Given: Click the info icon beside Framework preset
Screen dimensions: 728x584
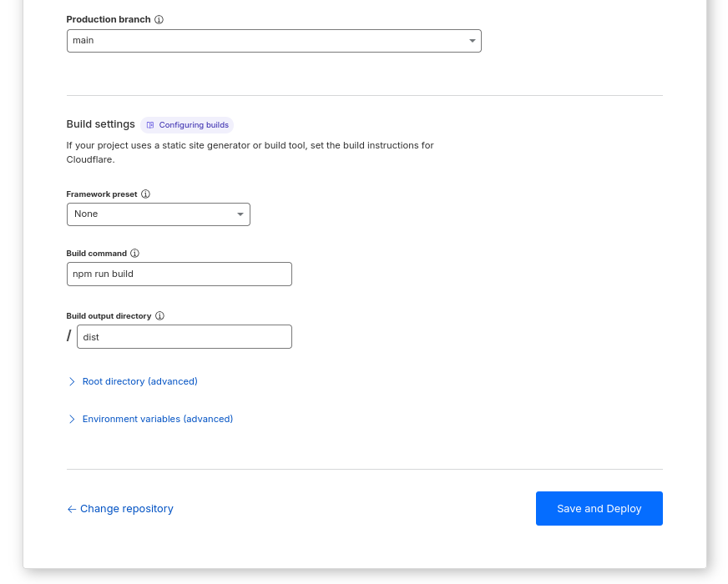Looking at the screenshot, I should pos(145,194).
